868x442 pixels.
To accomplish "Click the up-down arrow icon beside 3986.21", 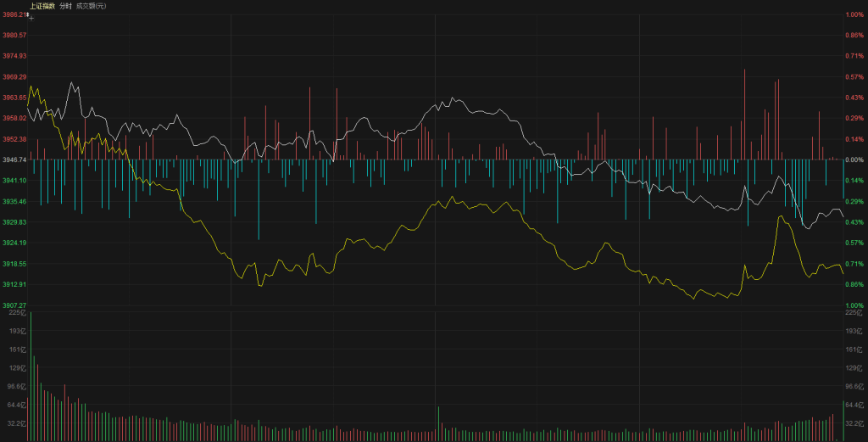I will pos(28,14).
